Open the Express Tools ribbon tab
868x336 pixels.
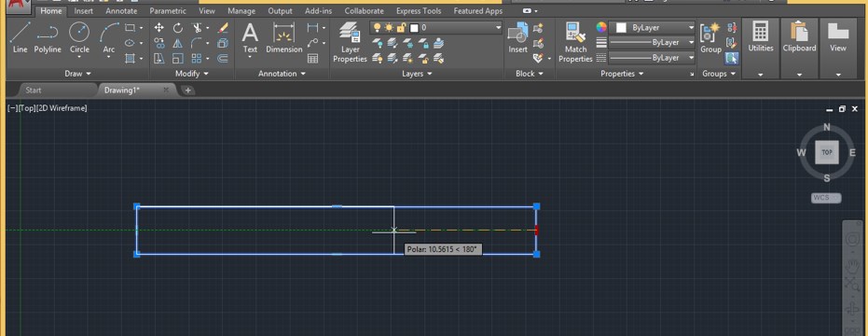pyautogui.click(x=419, y=10)
